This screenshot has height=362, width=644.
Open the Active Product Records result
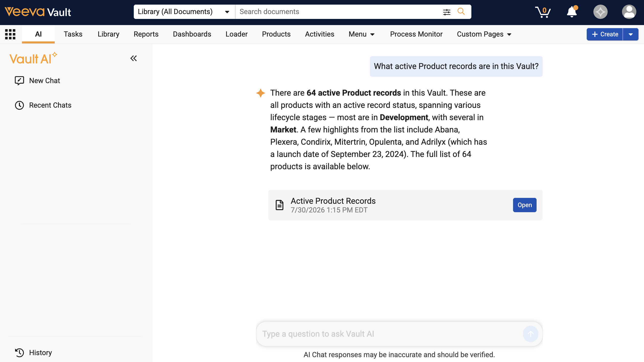525,205
